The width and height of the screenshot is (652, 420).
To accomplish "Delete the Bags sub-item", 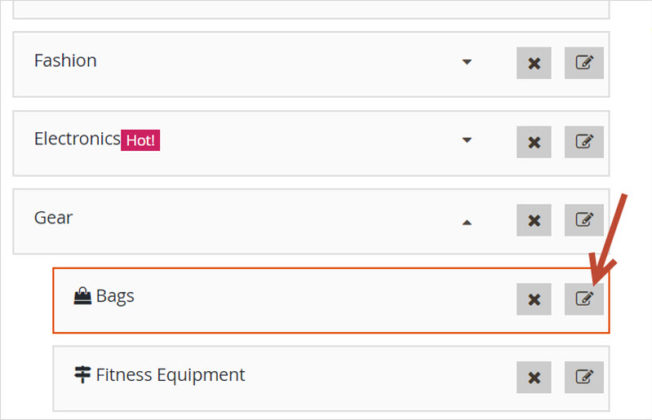I will point(534,299).
